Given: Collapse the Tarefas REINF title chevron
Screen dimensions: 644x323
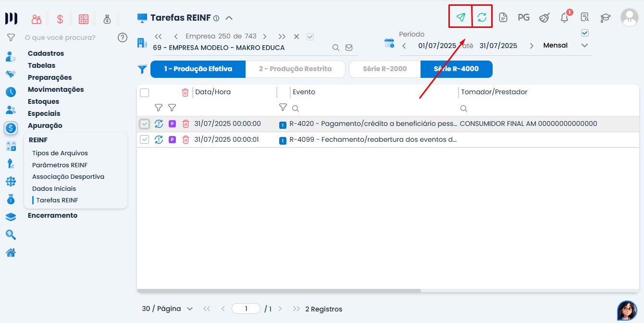Looking at the screenshot, I should (229, 18).
